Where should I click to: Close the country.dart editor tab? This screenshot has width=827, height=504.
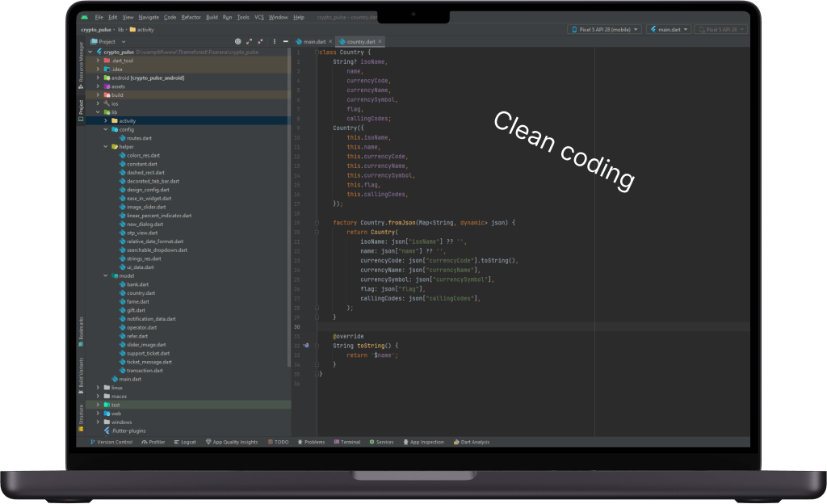click(x=380, y=42)
